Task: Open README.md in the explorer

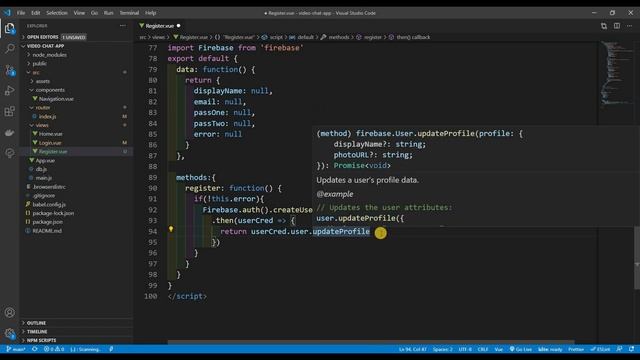Action: point(76,231)
